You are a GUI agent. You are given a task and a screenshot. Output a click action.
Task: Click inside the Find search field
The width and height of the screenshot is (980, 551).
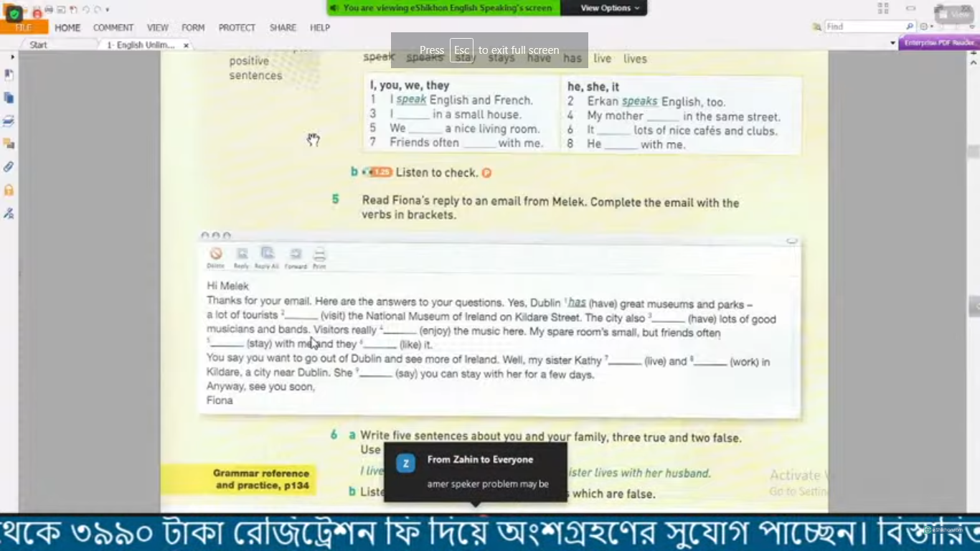tap(863, 27)
